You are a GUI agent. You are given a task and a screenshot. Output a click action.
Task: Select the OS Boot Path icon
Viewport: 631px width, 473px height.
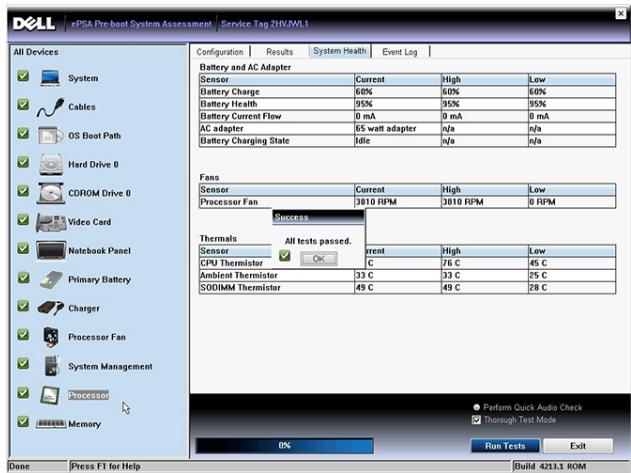click(x=50, y=135)
